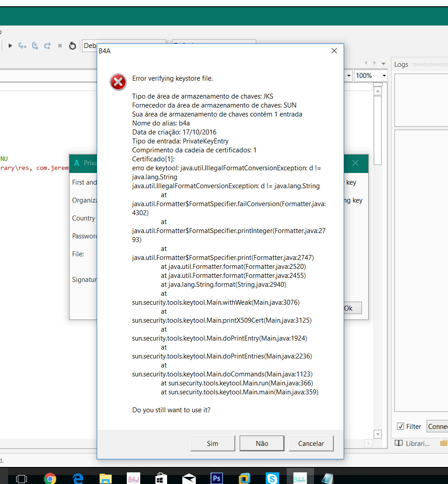Launch Photoshop from the taskbar
Screen dimensions: 448x484
click(216, 479)
